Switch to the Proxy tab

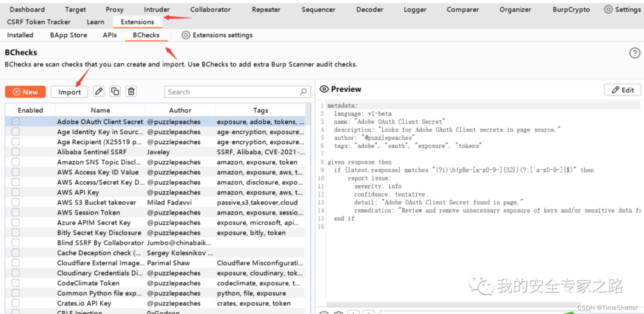114,9
